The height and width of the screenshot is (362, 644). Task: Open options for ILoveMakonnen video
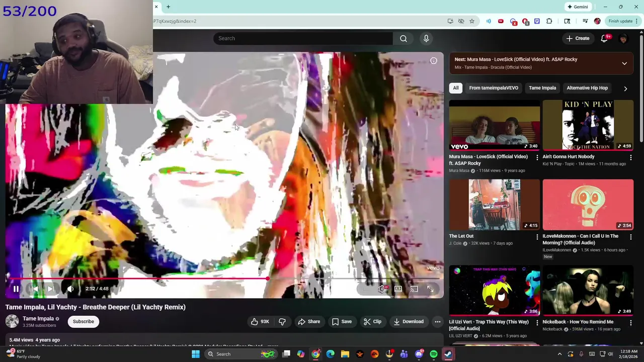point(630,237)
